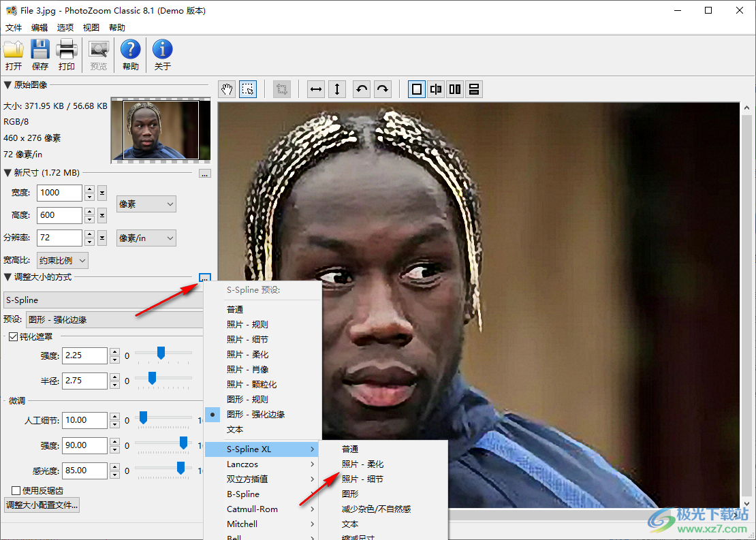Click the Preview (预览) toolbar icon
756x540 pixels.
tap(99, 49)
